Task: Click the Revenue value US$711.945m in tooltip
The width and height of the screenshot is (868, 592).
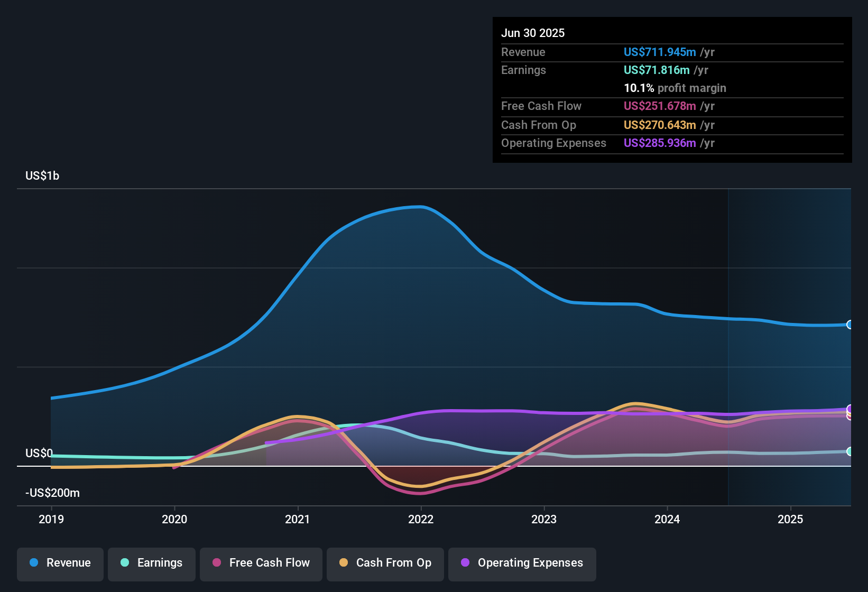Action: (x=660, y=52)
